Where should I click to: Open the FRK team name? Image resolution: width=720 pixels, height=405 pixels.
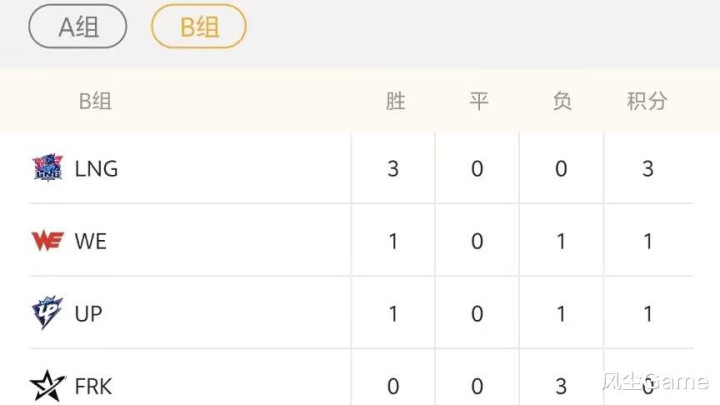coord(94,385)
